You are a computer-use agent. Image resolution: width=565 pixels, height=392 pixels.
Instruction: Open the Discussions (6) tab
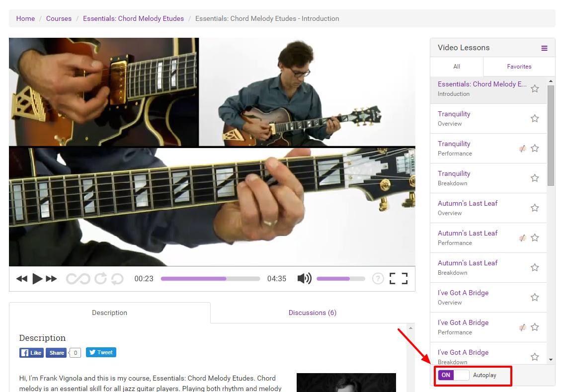pyautogui.click(x=312, y=313)
